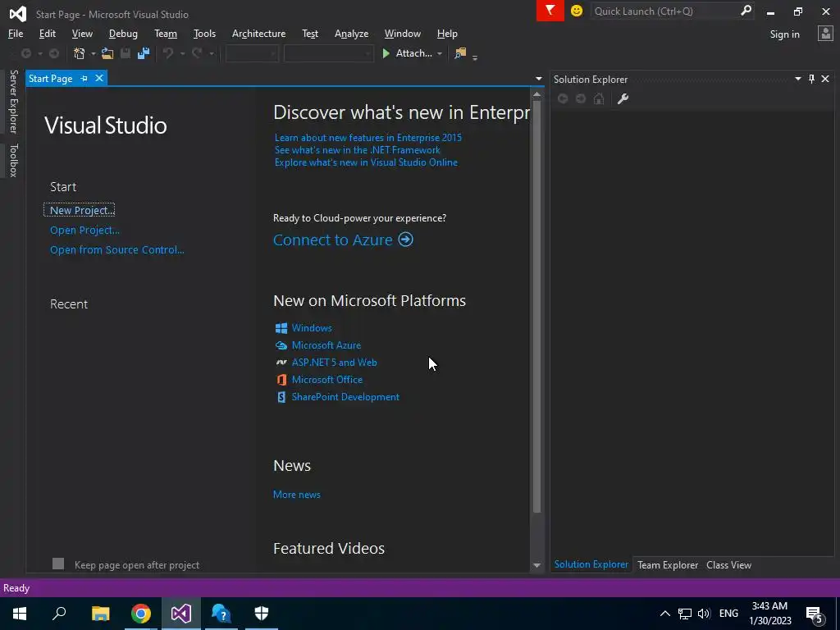
Task: Click the Connect to Azure link
Action: [x=333, y=240]
